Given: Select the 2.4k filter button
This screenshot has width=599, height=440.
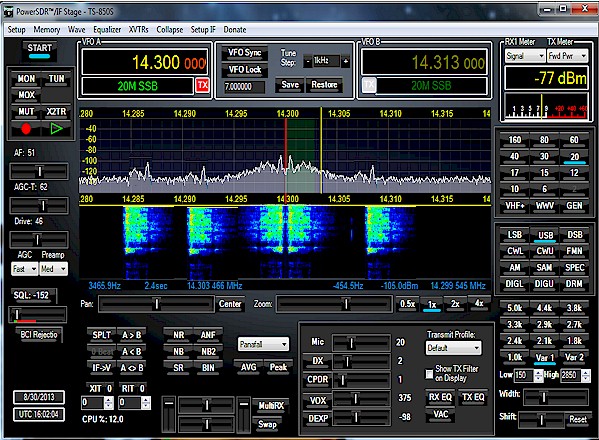Looking at the screenshot, I should (514, 341).
